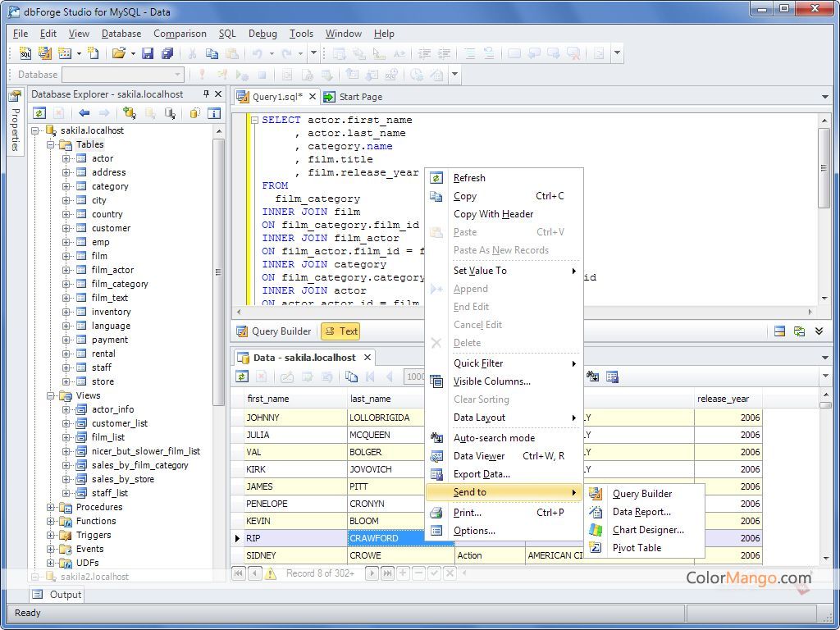Viewport: 840px width, 630px height.
Task: Go to last record in navigator
Action: click(387, 573)
